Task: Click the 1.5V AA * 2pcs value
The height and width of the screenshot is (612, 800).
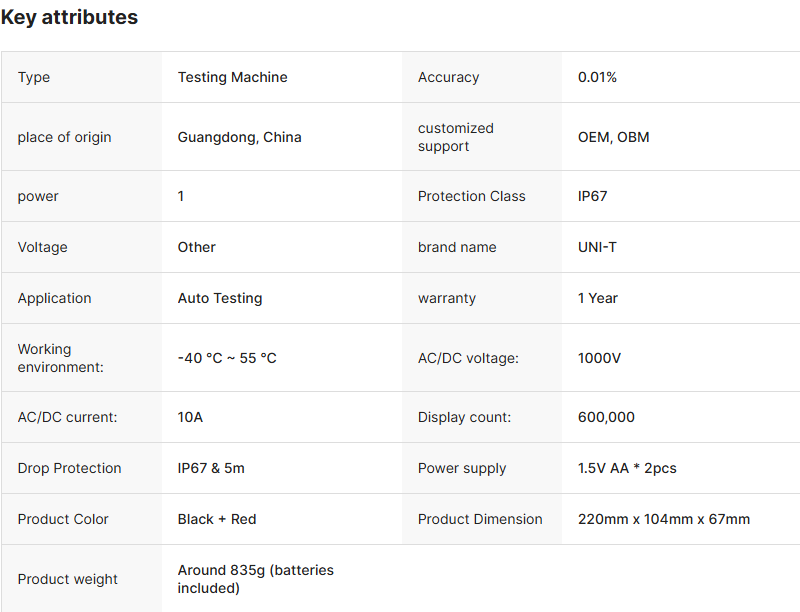Action: (x=627, y=468)
